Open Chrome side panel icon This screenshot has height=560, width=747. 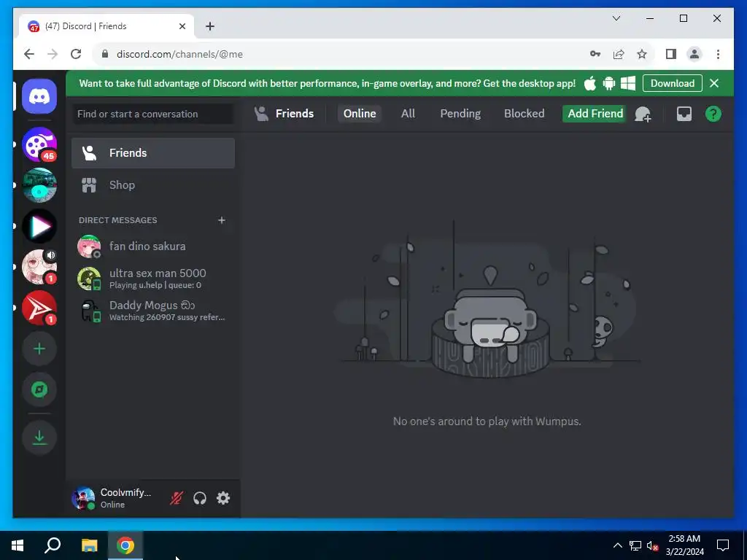tap(671, 54)
